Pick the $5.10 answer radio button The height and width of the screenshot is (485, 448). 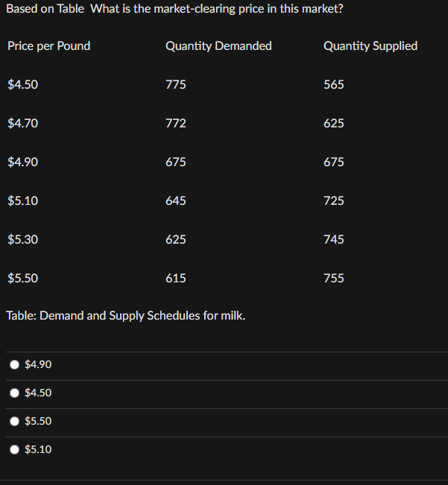click(15, 449)
